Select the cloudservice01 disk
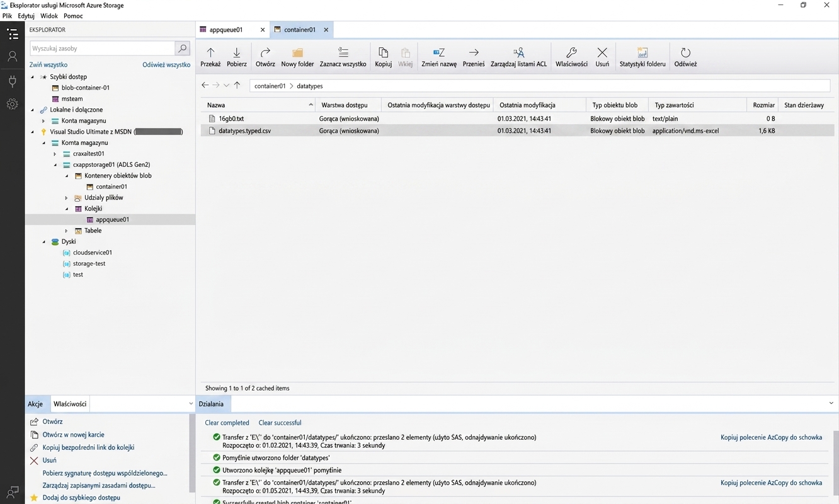 click(x=93, y=253)
